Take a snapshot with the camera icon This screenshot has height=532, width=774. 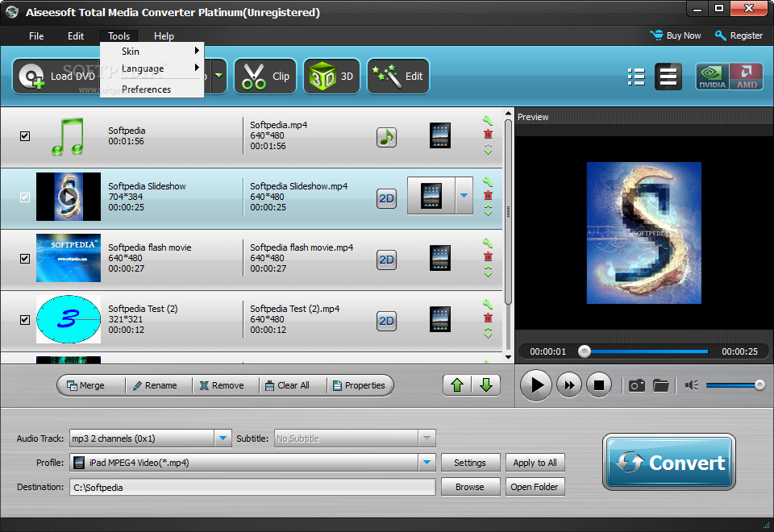tap(637, 385)
